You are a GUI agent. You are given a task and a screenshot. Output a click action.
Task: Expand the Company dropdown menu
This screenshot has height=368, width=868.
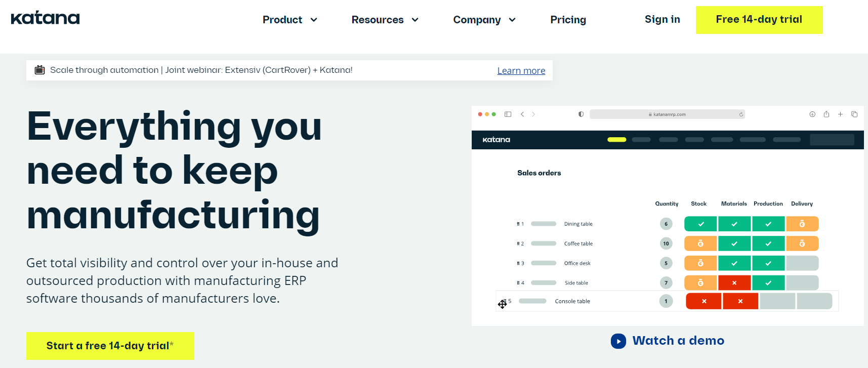[484, 20]
